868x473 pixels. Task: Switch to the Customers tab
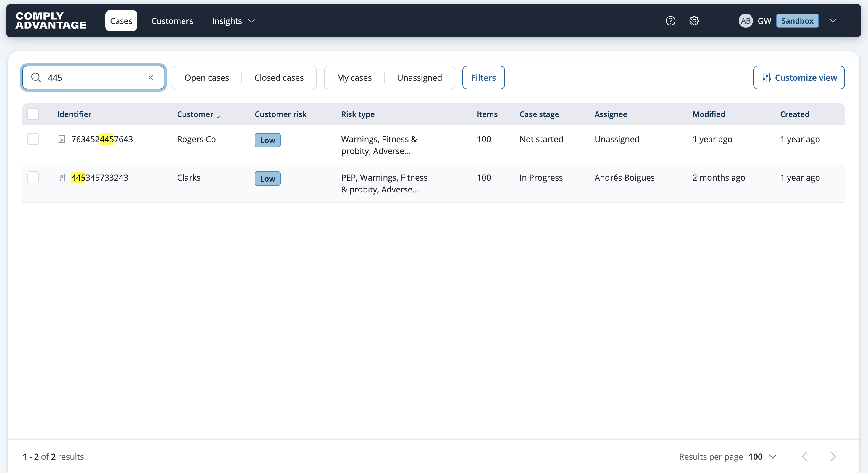[172, 21]
